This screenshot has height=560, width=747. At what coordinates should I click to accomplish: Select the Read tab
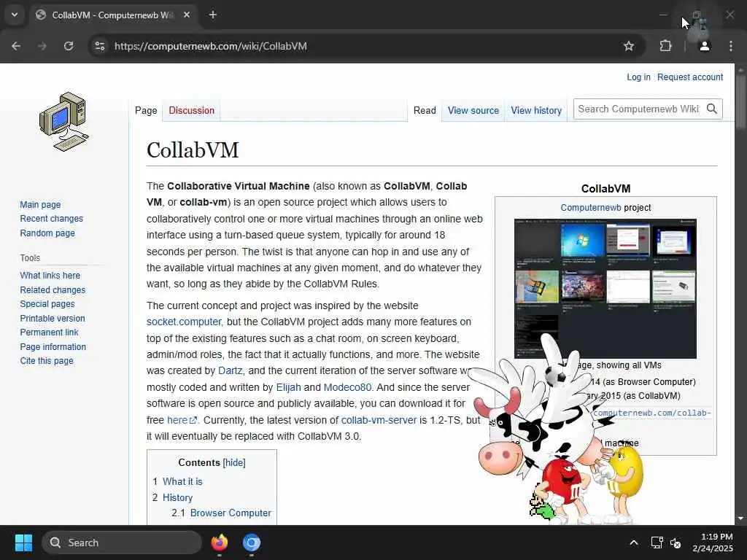(x=425, y=111)
